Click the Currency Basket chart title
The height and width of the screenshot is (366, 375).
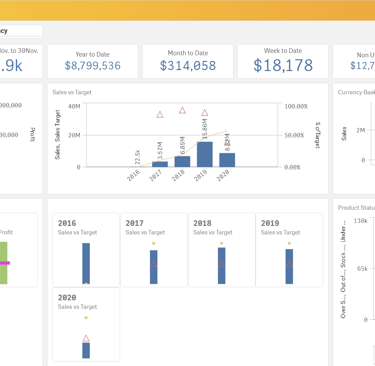(356, 92)
